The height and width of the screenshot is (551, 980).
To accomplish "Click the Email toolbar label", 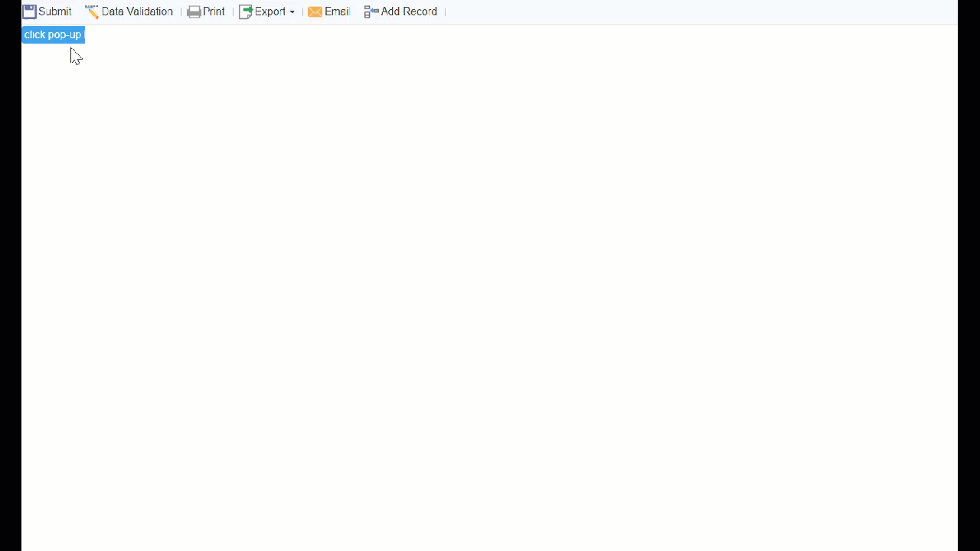I will coord(336,11).
